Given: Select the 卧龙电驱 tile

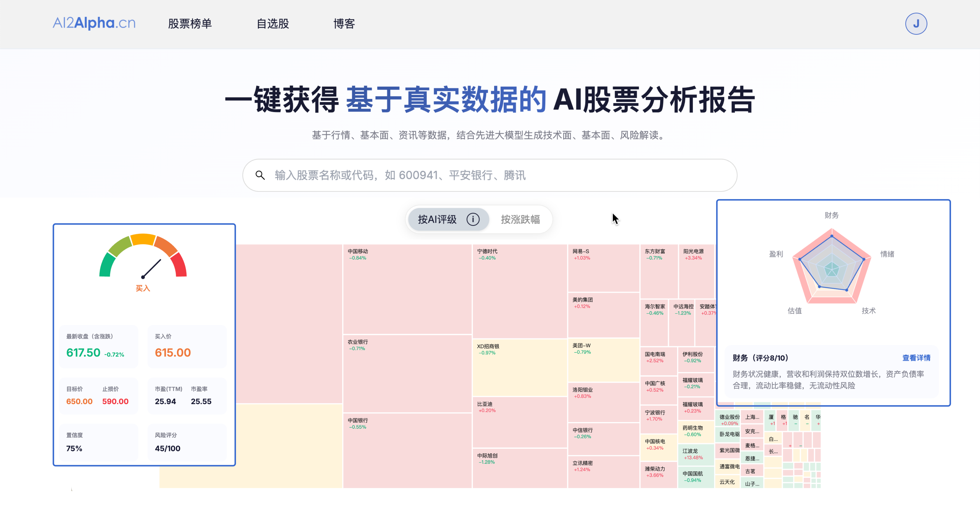Looking at the screenshot, I should click(x=727, y=434).
